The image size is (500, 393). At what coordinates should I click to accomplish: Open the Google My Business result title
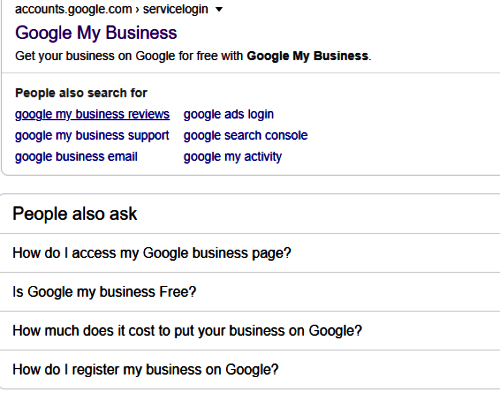(x=96, y=33)
